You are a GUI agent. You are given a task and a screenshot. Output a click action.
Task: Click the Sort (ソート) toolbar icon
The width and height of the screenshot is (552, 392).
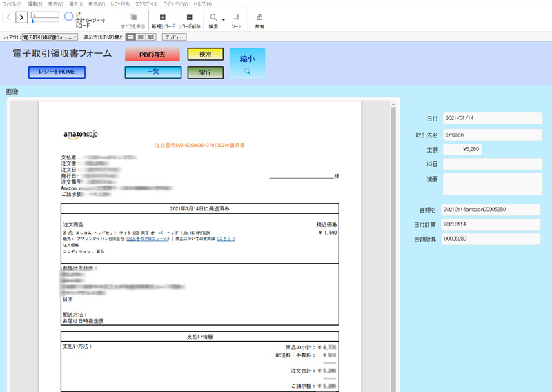pyautogui.click(x=236, y=17)
